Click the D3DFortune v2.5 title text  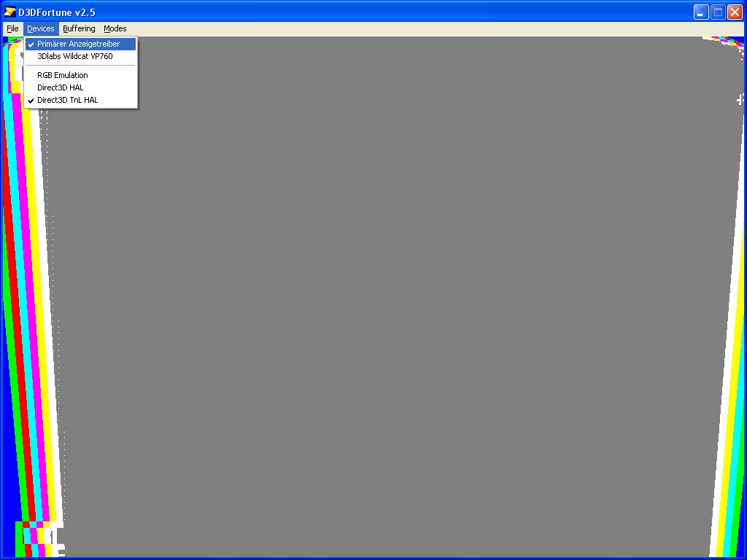point(57,12)
